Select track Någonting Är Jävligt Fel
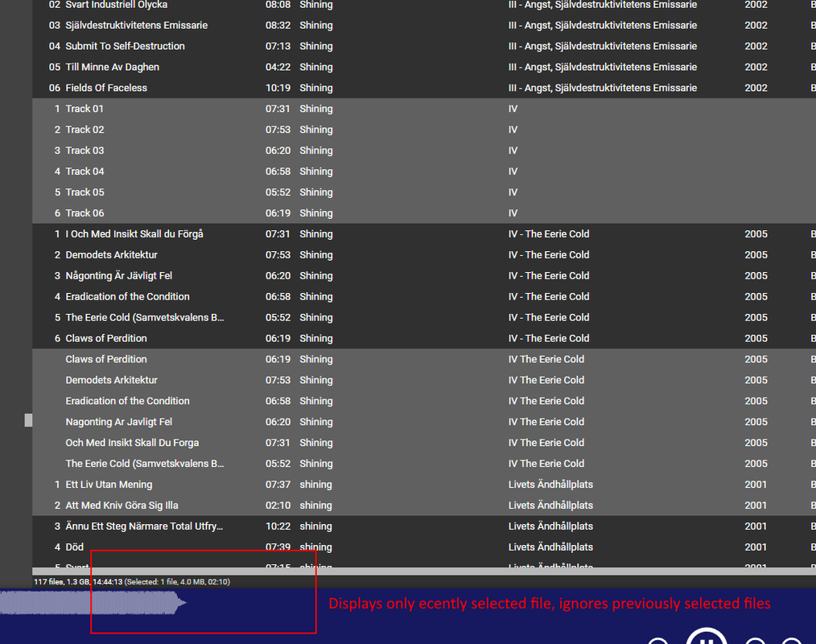This screenshot has width=816, height=644. pyautogui.click(x=424, y=276)
